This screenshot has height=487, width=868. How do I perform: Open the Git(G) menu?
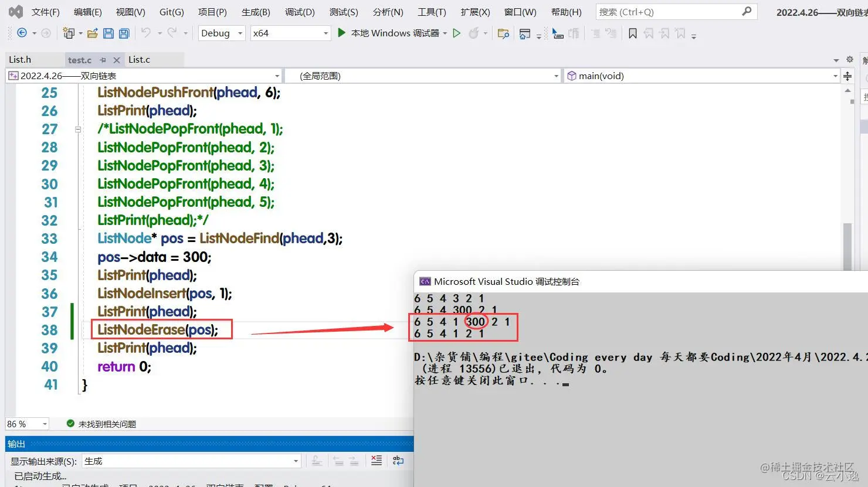[x=172, y=12]
